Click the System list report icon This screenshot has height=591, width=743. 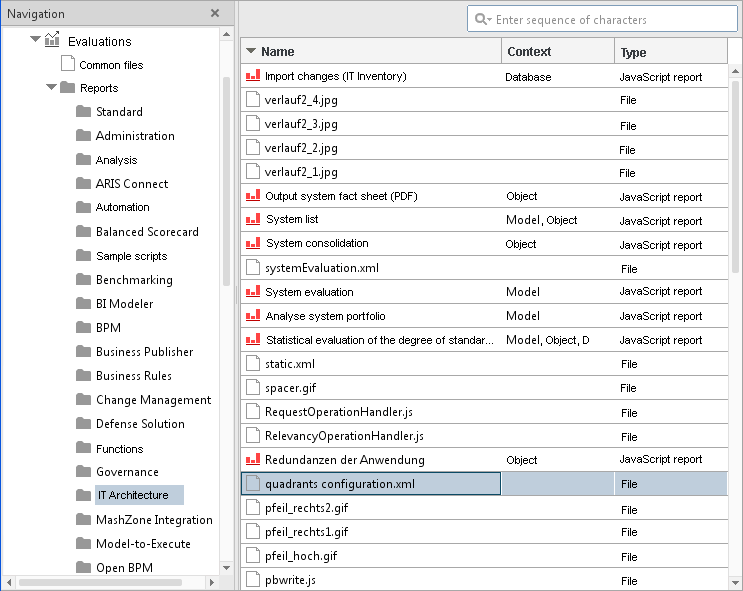pos(253,219)
